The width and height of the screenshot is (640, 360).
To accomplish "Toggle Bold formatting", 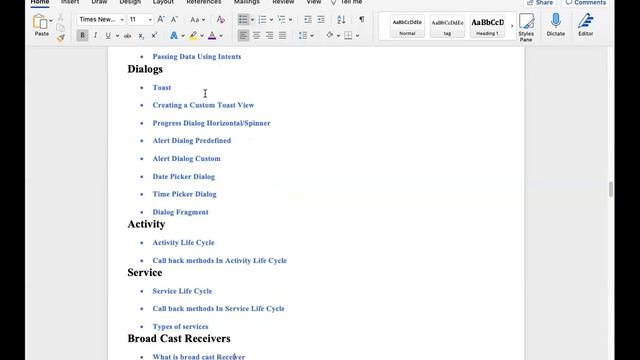I will point(82,36).
